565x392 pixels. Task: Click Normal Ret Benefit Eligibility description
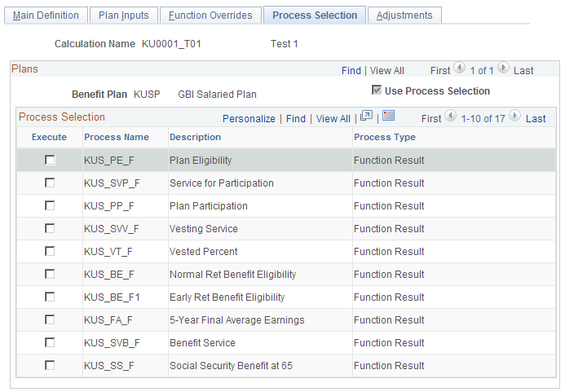(233, 275)
